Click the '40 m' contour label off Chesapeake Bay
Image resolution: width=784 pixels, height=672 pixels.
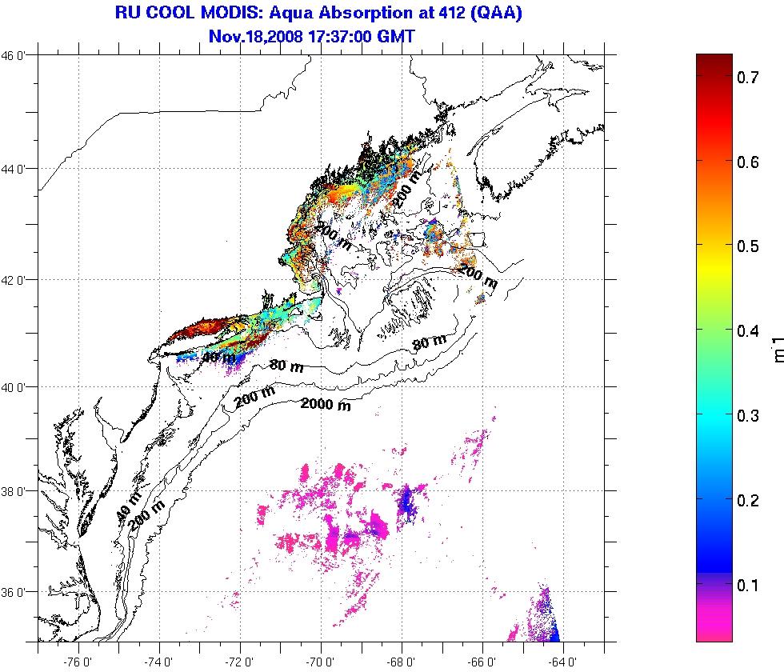128,507
